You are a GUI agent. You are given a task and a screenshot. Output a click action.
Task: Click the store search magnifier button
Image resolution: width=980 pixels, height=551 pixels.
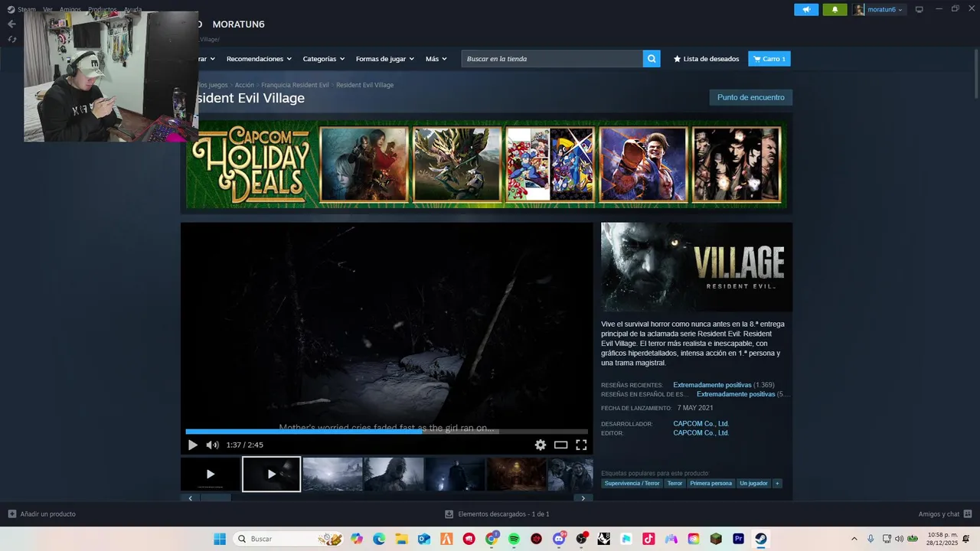652,59
